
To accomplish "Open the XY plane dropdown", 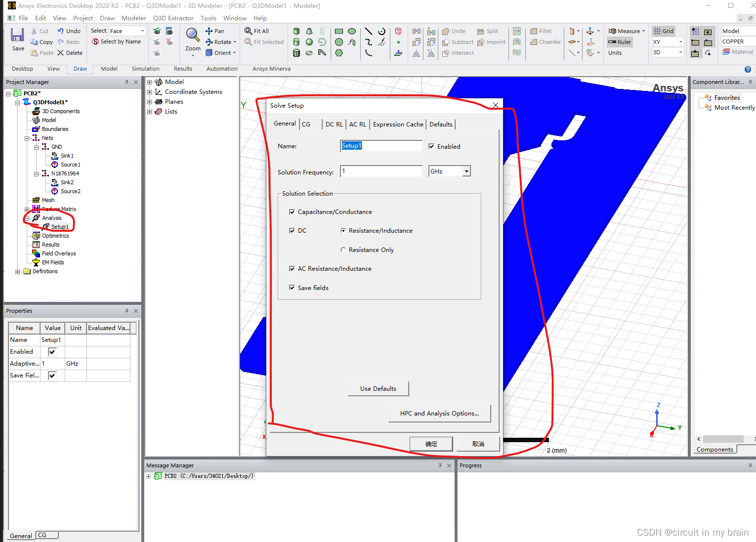I will [x=680, y=42].
